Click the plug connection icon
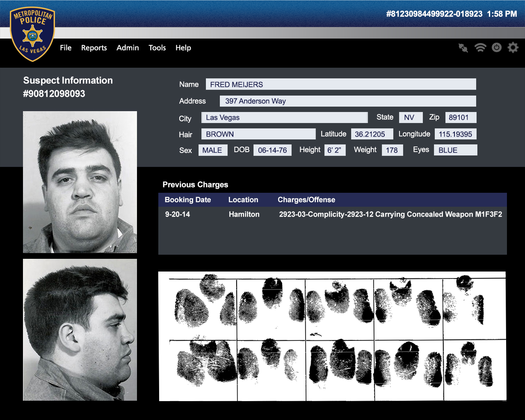This screenshot has width=525, height=420. click(463, 48)
